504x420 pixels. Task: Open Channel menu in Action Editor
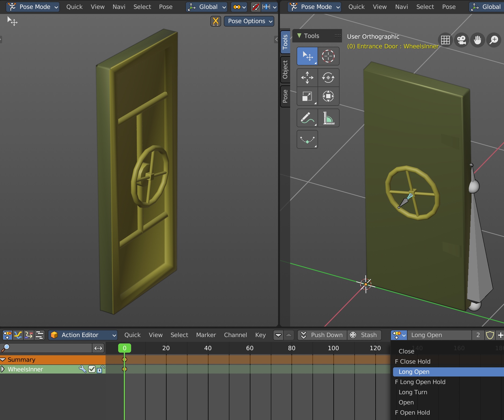click(x=235, y=335)
